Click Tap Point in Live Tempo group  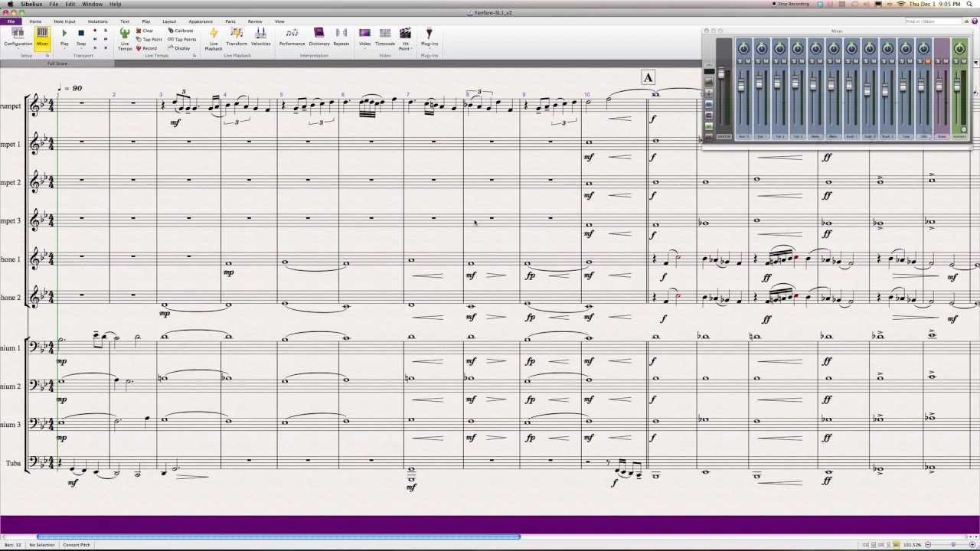pyautogui.click(x=149, y=39)
